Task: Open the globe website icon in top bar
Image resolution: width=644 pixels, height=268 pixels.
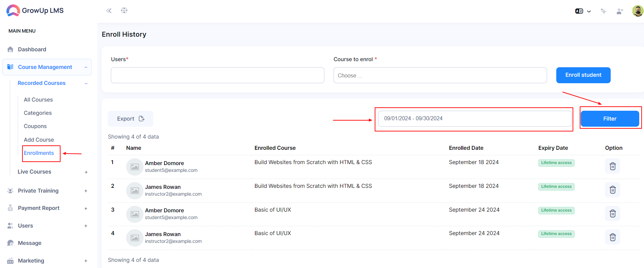Action: click(124, 10)
